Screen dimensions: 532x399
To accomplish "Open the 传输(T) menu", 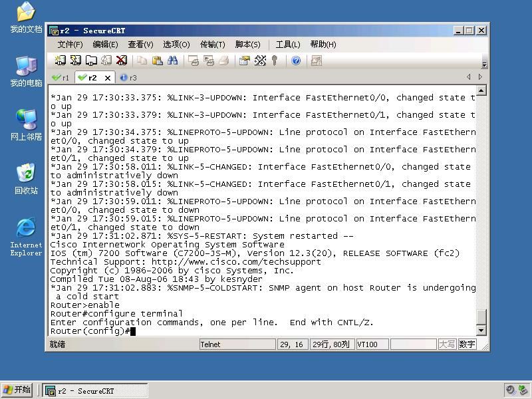I will [x=212, y=45].
